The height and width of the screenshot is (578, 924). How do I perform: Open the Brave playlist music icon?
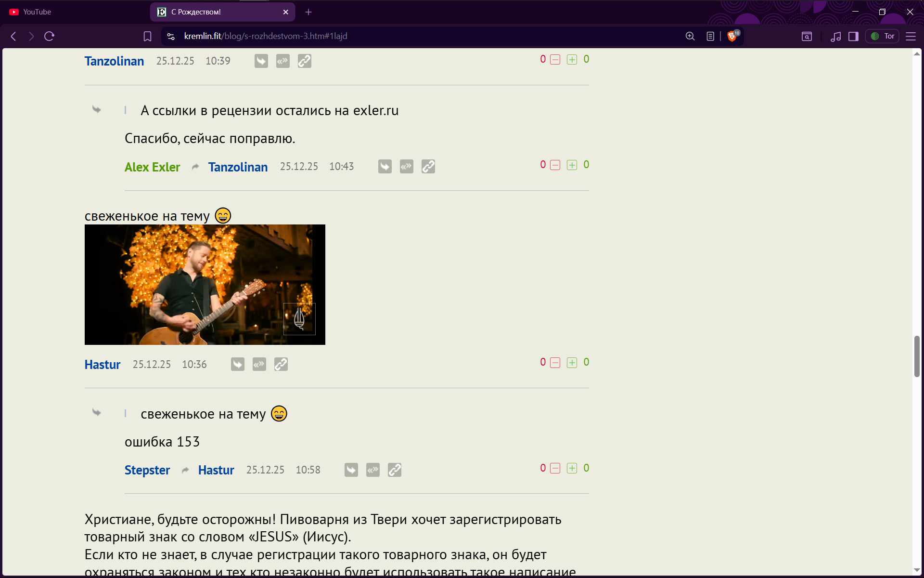836,37
